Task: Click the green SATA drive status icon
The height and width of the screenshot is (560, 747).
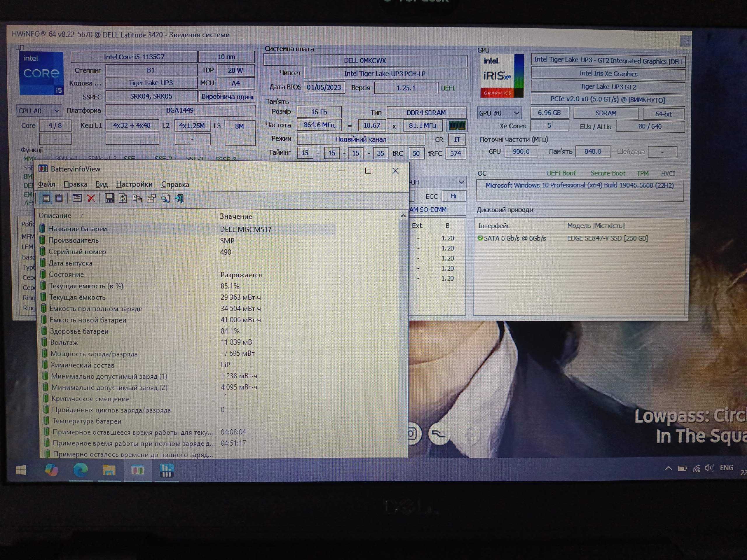Action: 480,238
